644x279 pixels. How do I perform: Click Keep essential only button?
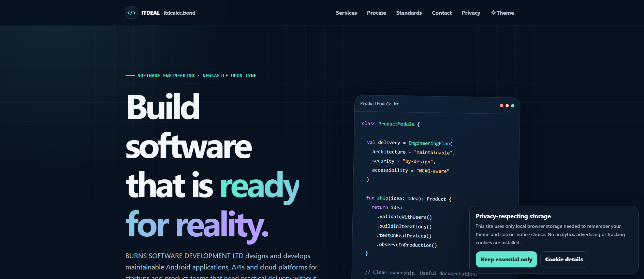[506, 259]
